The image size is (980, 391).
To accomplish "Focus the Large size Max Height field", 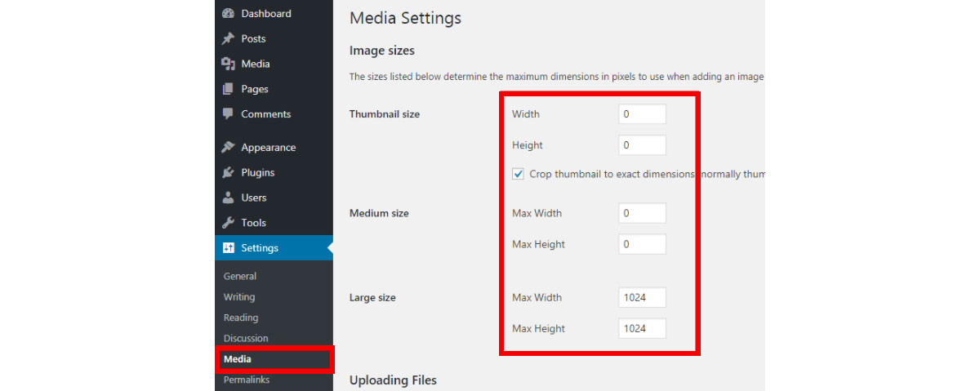I will tap(642, 328).
